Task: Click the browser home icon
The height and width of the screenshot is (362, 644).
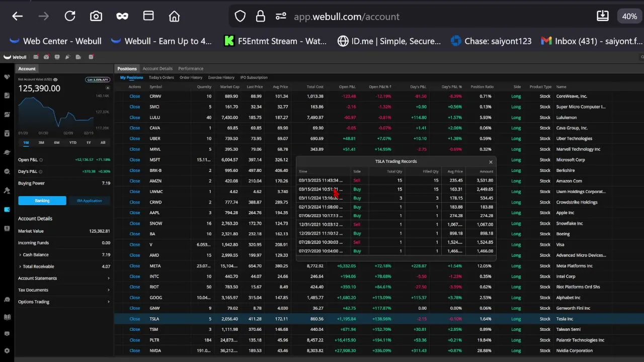Action: [175, 17]
